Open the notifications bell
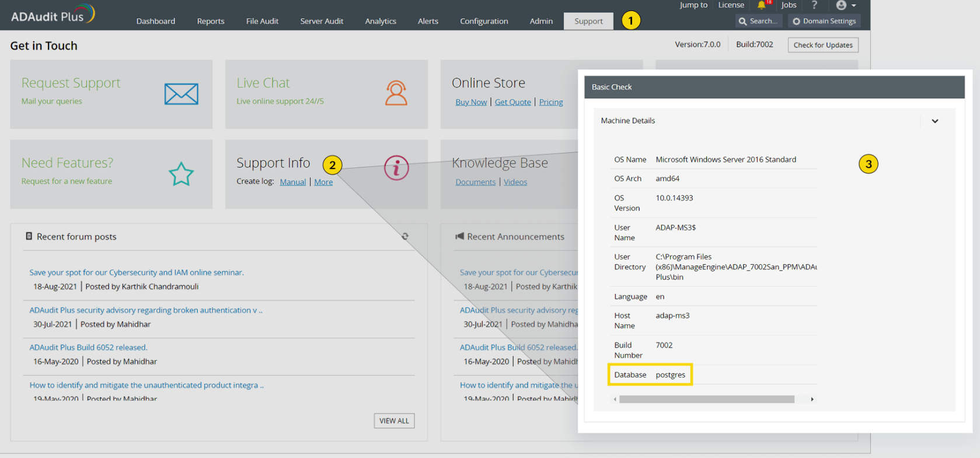The width and height of the screenshot is (980, 458). click(x=762, y=5)
